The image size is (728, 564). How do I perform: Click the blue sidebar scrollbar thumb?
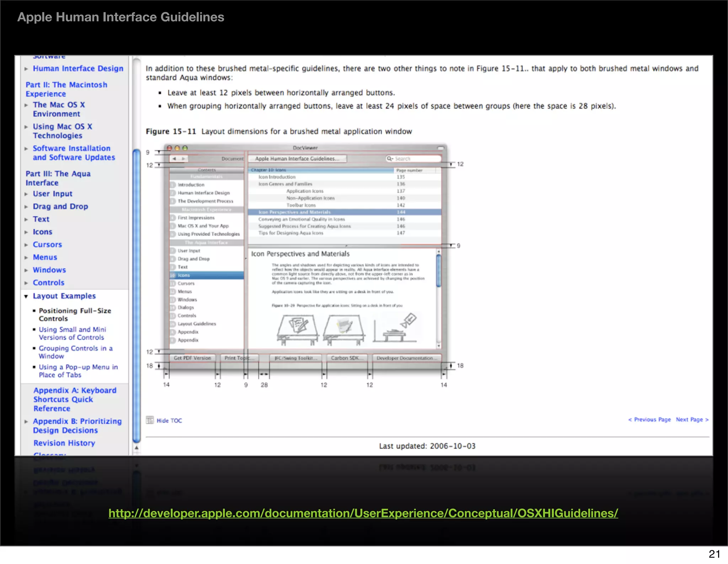pos(136,295)
